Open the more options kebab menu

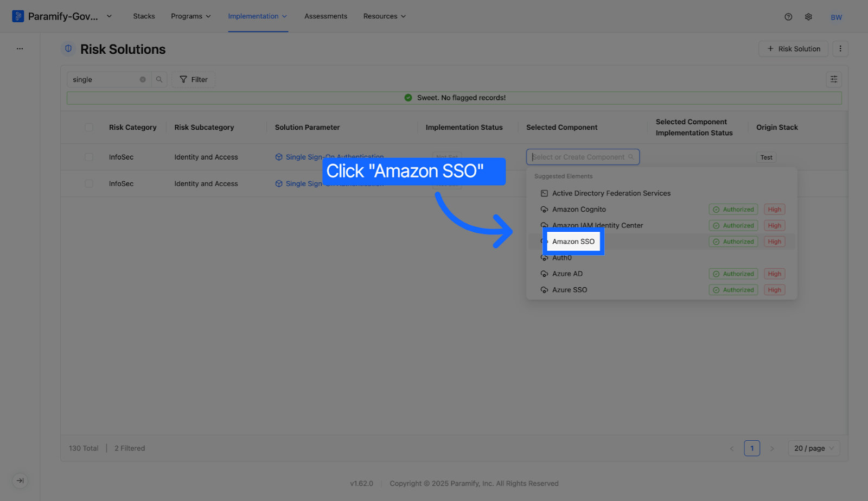(840, 49)
